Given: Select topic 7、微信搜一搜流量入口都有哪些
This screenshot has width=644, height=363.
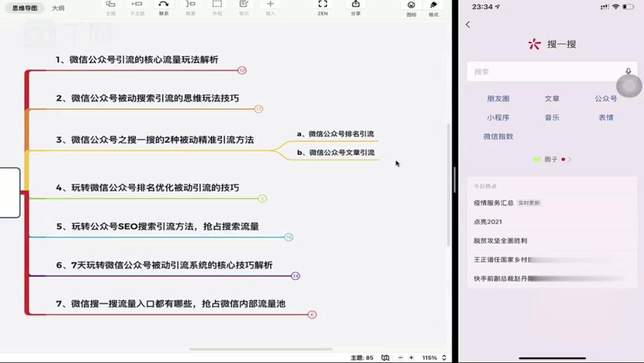Looking at the screenshot, I should click(x=171, y=304).
